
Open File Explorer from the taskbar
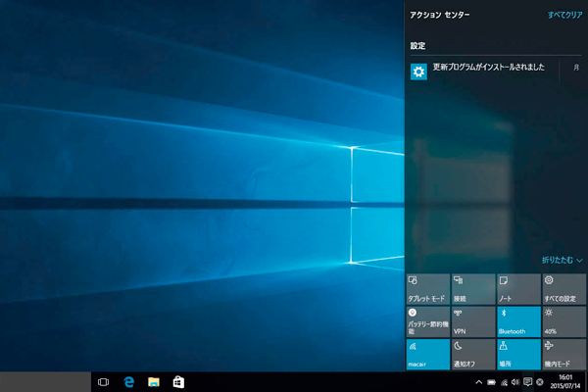(x=154, y=382)
